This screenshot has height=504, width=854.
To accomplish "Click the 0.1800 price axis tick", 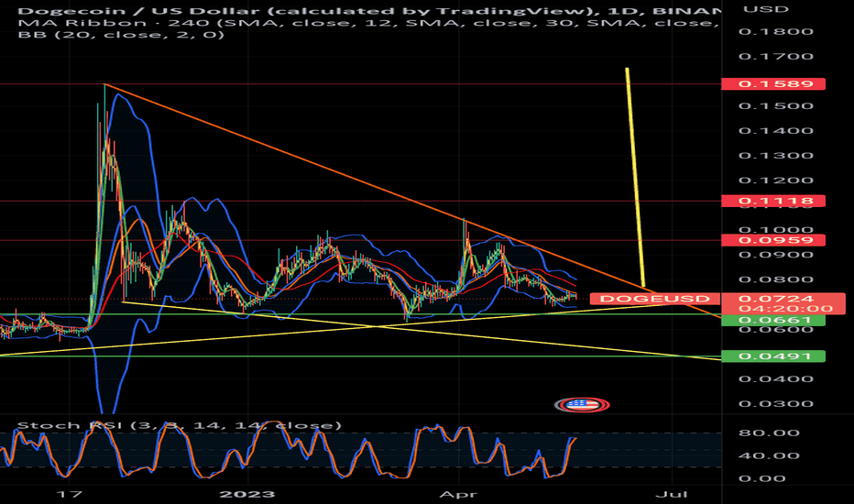I will (775, 31).
